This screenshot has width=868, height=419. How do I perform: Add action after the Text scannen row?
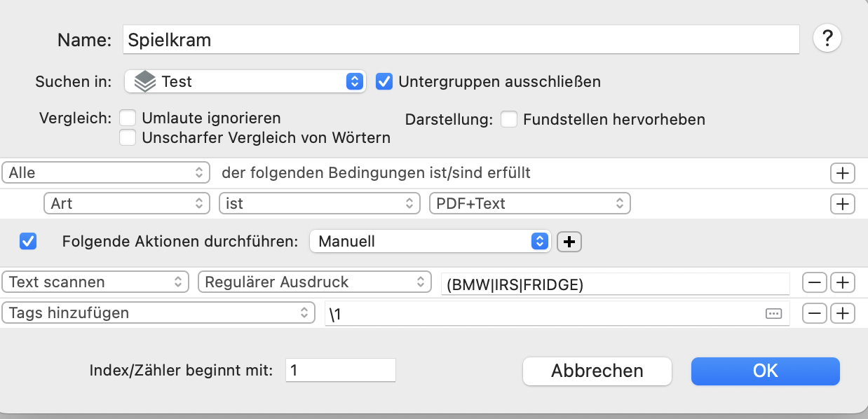(842, 282)
